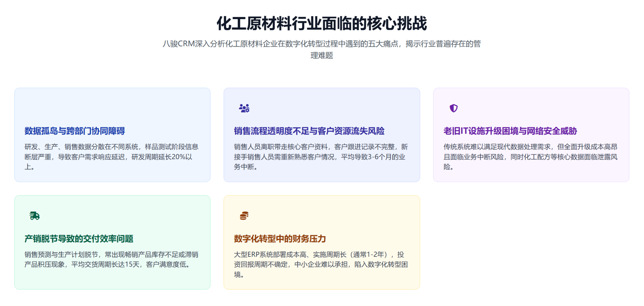
Task: Click description starting with 研发、生产、销售数据分散
Action: [x=112, y=157]
